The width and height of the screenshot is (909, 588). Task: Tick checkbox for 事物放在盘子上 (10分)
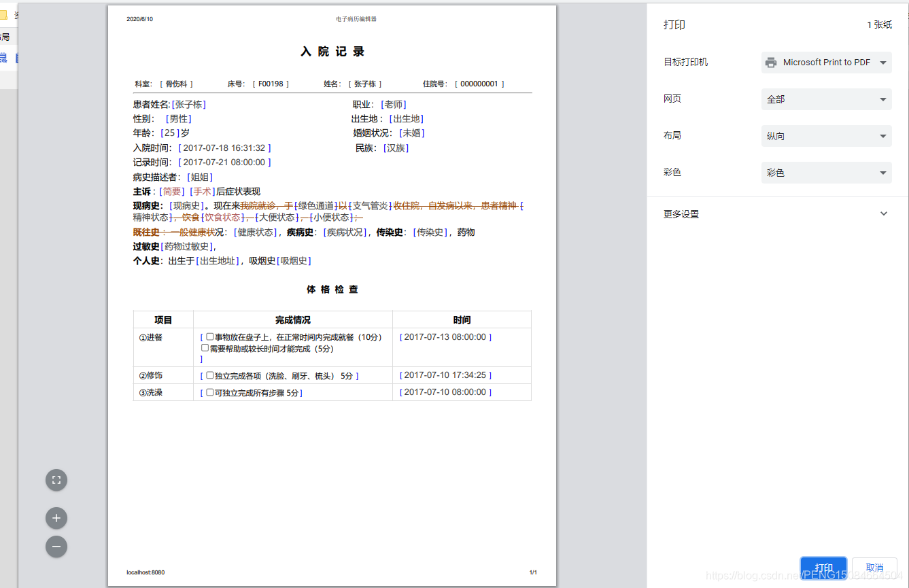tap(209, 336)
